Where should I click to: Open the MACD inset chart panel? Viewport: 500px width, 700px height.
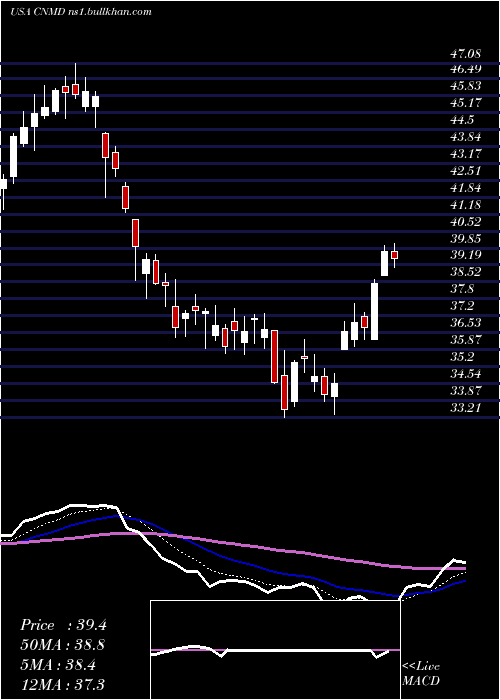(x=275, y=650)
